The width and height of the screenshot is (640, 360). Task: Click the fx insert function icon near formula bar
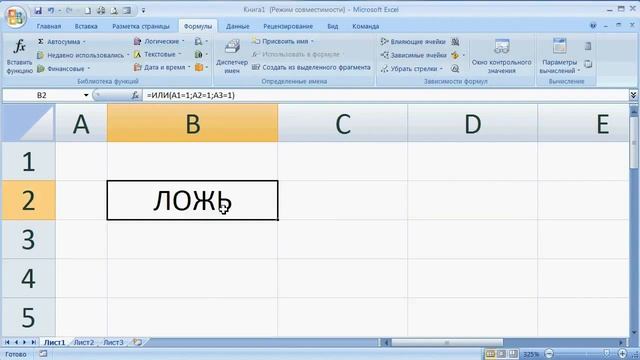coord(135,96)
